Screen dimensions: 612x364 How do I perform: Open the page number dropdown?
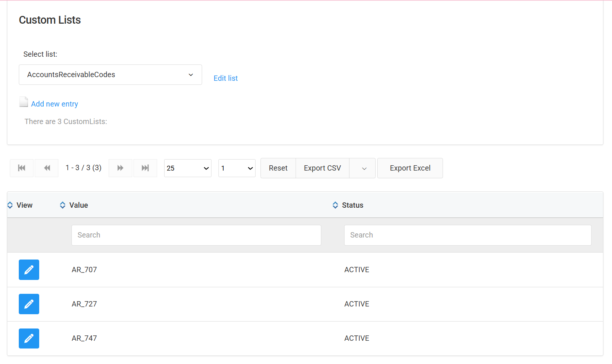(x=237, y=168)
